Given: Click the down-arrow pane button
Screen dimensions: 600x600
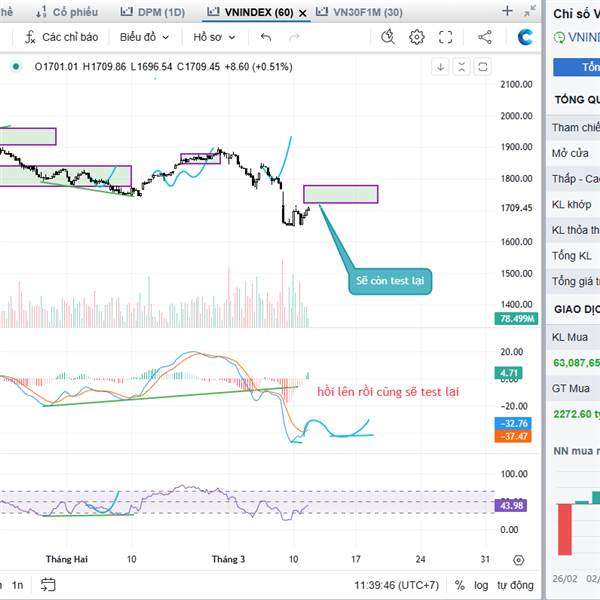Looking at the screenshot, I should point(440,67).
